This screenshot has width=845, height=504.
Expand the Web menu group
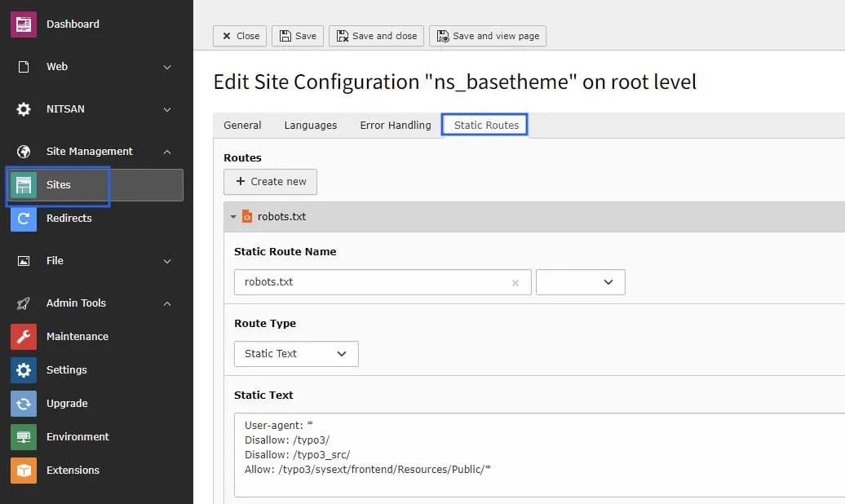(x=167, y=68)
